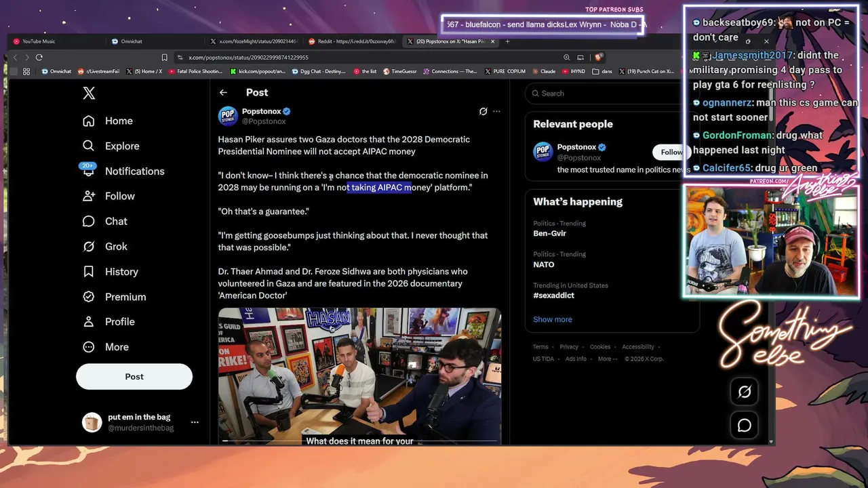Open Chat in the X sidebar
Screen dimensions: 868x488
pos(105,221)
